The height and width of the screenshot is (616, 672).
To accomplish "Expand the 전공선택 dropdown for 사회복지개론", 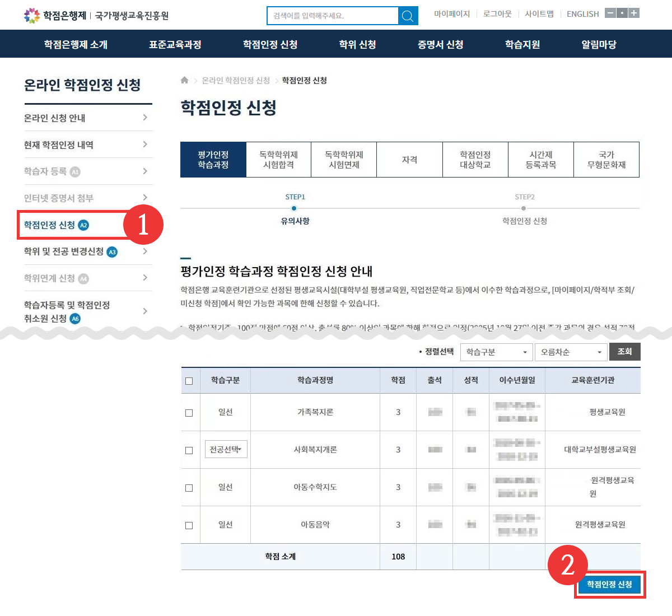I will click(x=226, y=450).
